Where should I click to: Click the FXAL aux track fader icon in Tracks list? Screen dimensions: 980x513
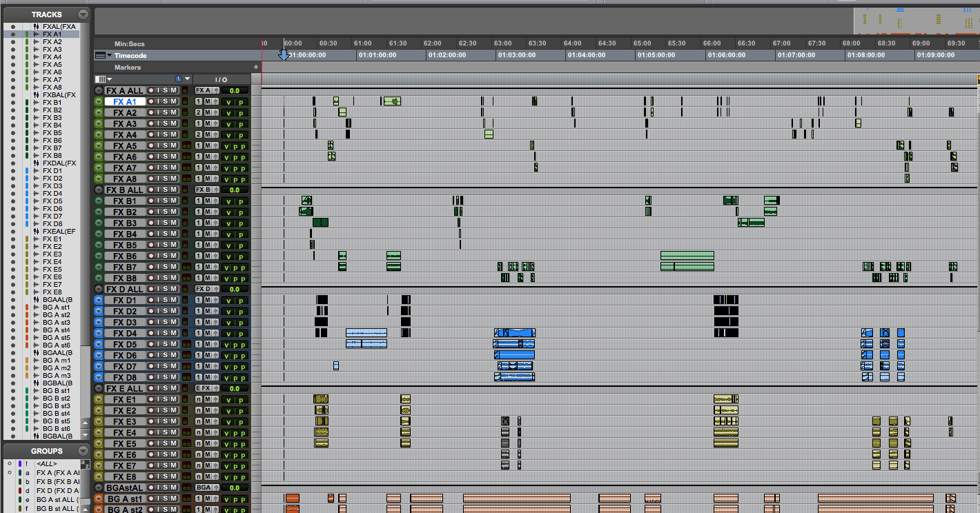(x=37, y=26)
